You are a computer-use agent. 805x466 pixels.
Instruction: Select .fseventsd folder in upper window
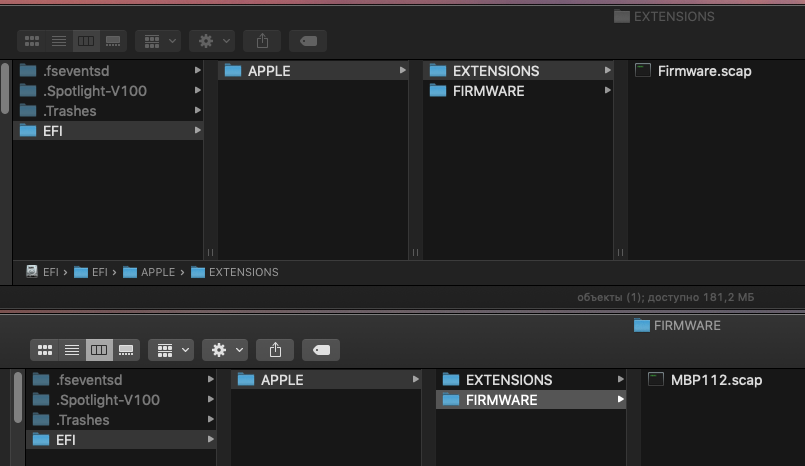pyautogui.click(x=108, y=70)
